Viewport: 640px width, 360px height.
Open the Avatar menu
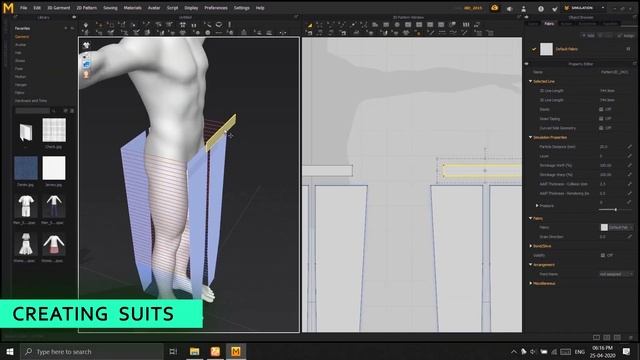pyautogui.click(x=154, y=8)
